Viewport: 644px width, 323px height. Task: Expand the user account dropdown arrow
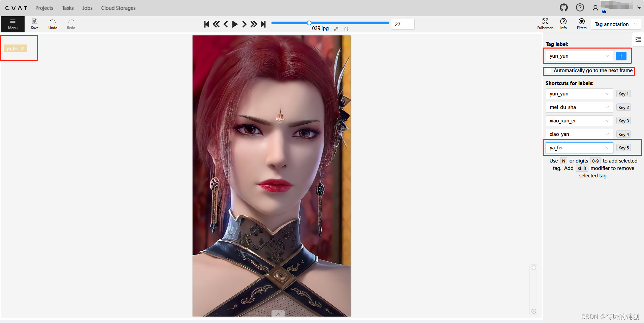[639, 8]
